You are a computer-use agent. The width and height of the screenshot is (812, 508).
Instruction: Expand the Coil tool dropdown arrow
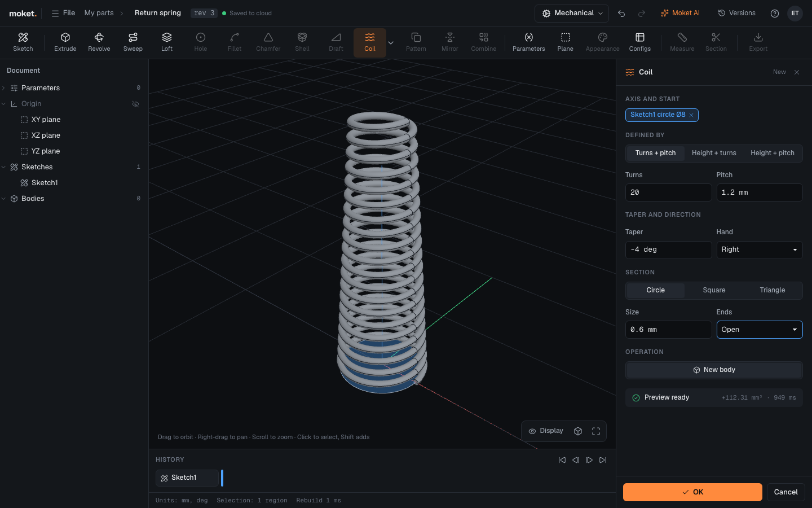(391, 43)
